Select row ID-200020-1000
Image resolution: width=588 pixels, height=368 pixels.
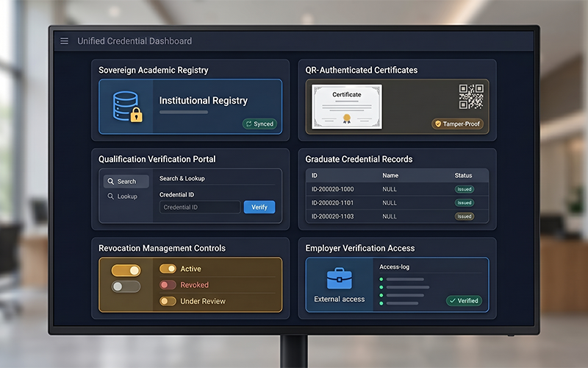pyautogui.click(x=397, y=189)
